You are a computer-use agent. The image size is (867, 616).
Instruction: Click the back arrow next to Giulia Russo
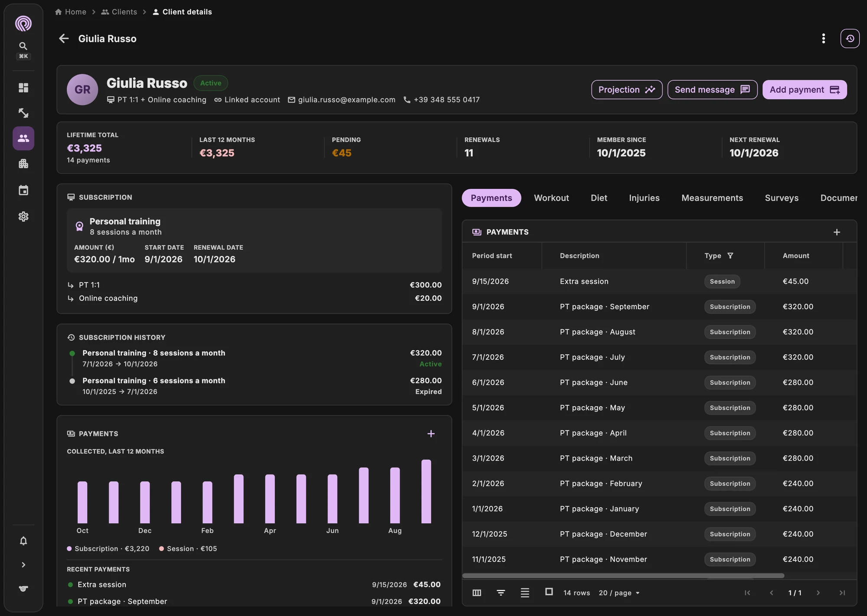click(x=64, y=39)
